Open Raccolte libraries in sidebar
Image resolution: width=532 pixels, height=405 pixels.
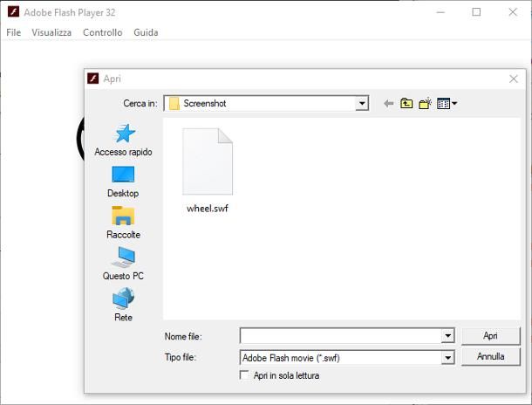tap(123, 223)
